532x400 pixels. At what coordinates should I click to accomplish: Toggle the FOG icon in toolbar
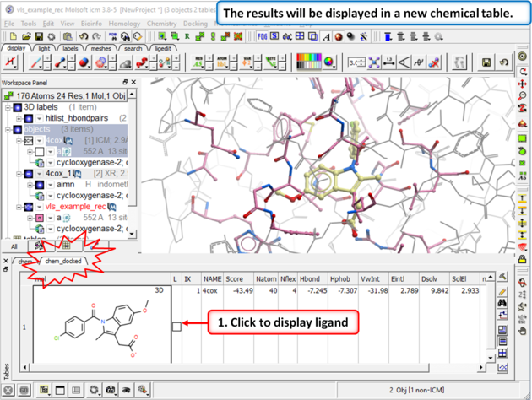[262, 37]
